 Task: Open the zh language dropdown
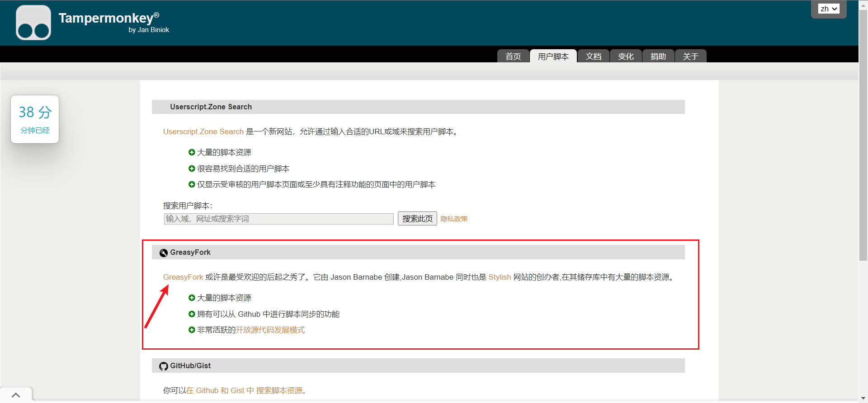pos(829,9)
